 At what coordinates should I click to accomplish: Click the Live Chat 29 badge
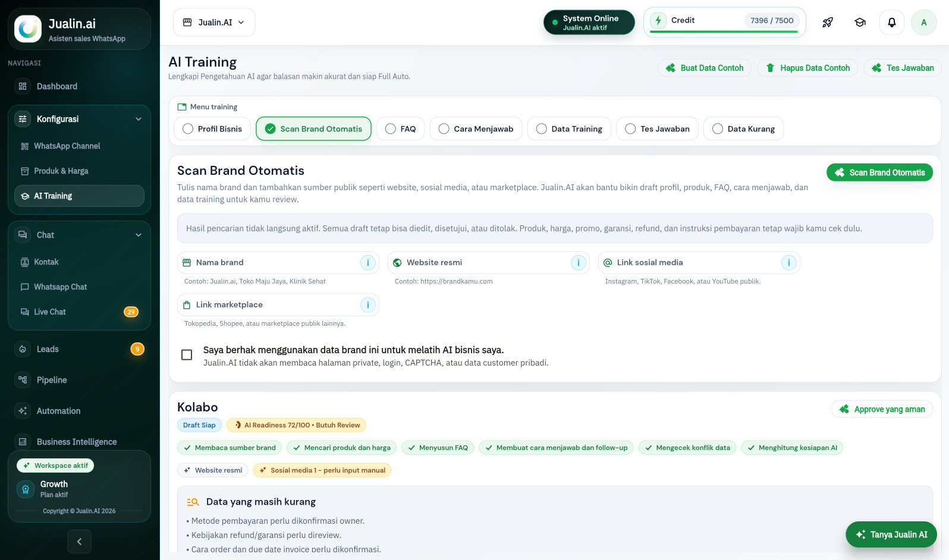point(131,312)
